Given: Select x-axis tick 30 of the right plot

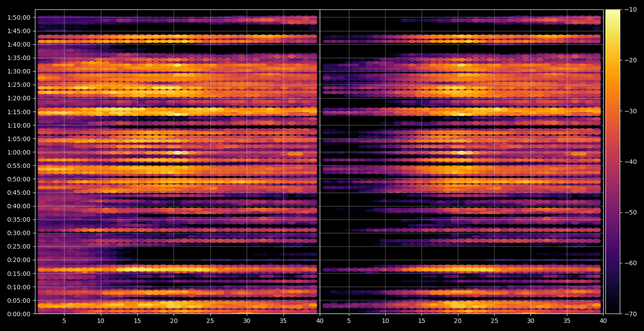Looking at the screenshot, I should click(x=531, y=321).
